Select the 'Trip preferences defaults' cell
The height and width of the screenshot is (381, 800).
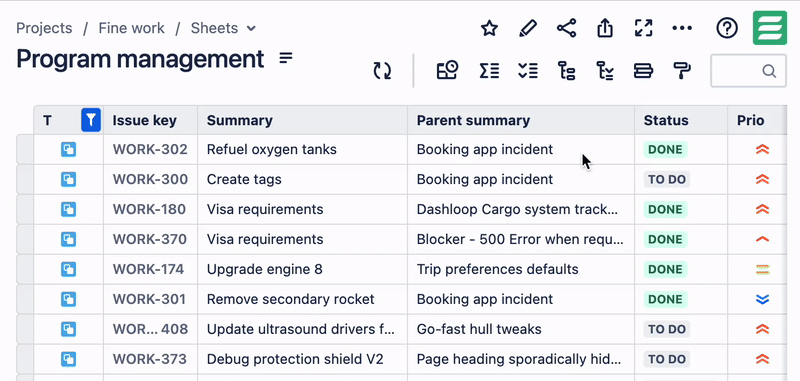521,269
